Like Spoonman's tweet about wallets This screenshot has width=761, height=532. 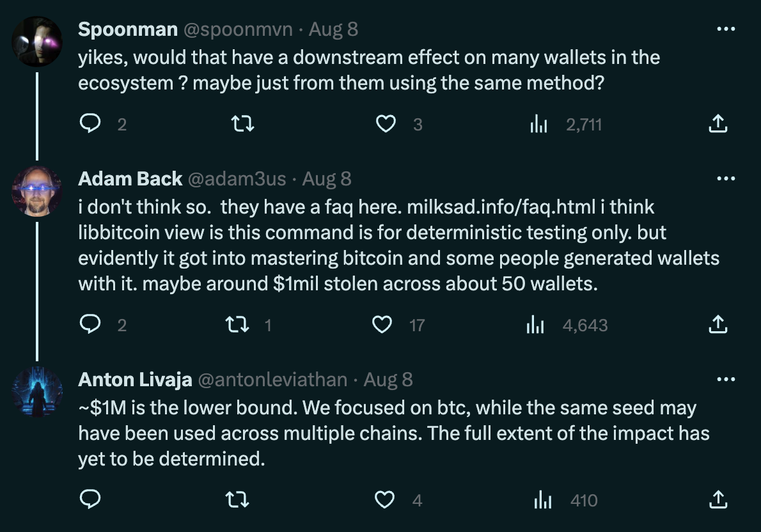pos(386,123)
